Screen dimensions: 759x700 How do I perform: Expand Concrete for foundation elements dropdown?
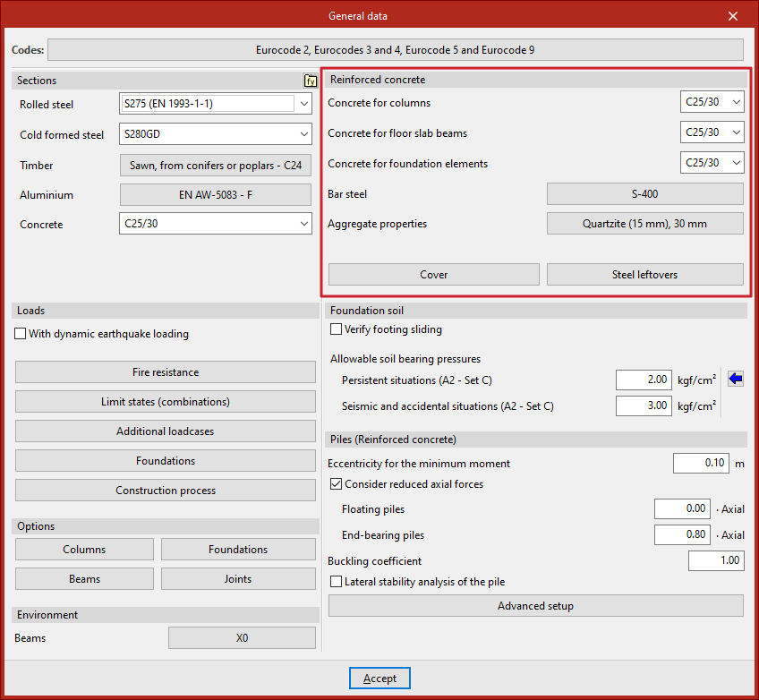[x=736, y=163]
